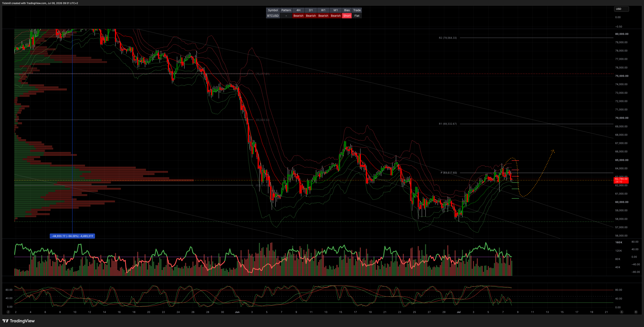The height and width of the screenshot is (327, 644).
Task: Click the 60,000.00 price axis label
Action: pos(622,202)
